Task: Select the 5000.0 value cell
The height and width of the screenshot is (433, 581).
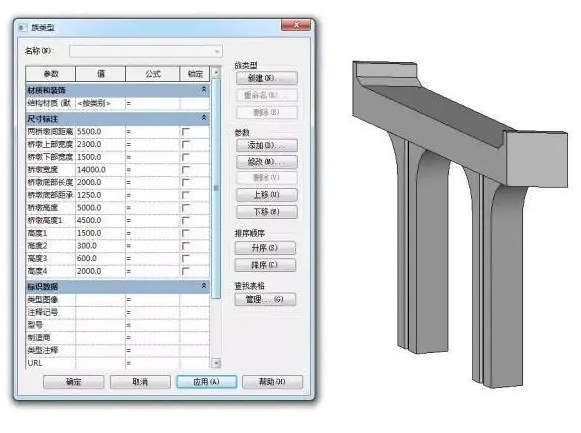Action: [x=100, y=208]
